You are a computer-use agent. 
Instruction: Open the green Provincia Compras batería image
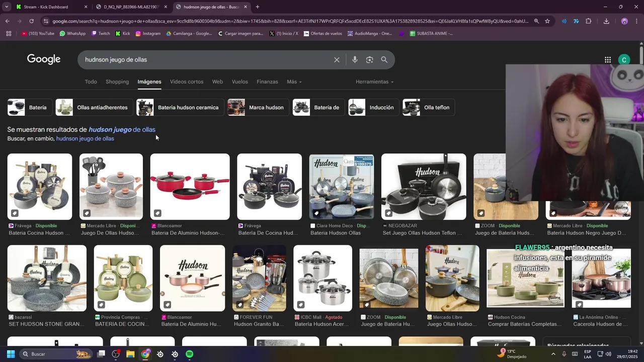pyautogui.click(x=123, y=278)
